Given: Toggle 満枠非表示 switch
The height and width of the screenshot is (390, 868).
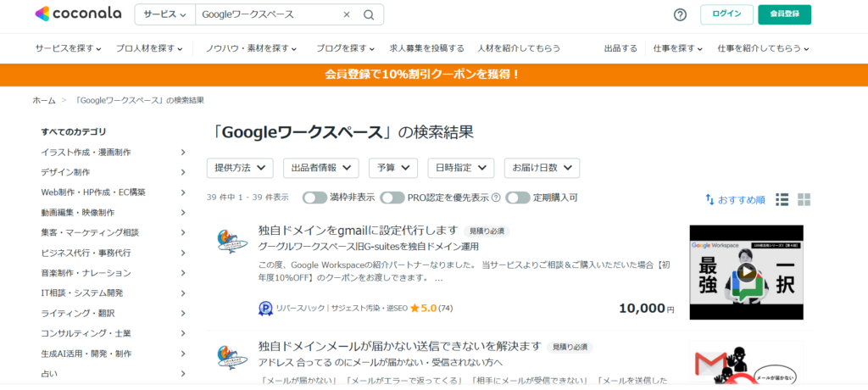Looking at the screenshot, I should pyautogui.click(x=314, y=198).
